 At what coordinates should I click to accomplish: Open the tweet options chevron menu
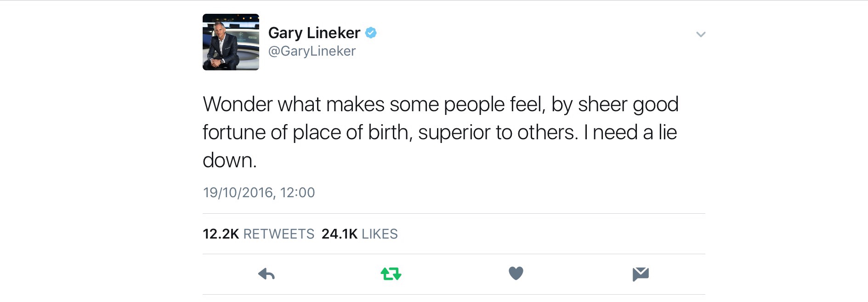(701, 34)
